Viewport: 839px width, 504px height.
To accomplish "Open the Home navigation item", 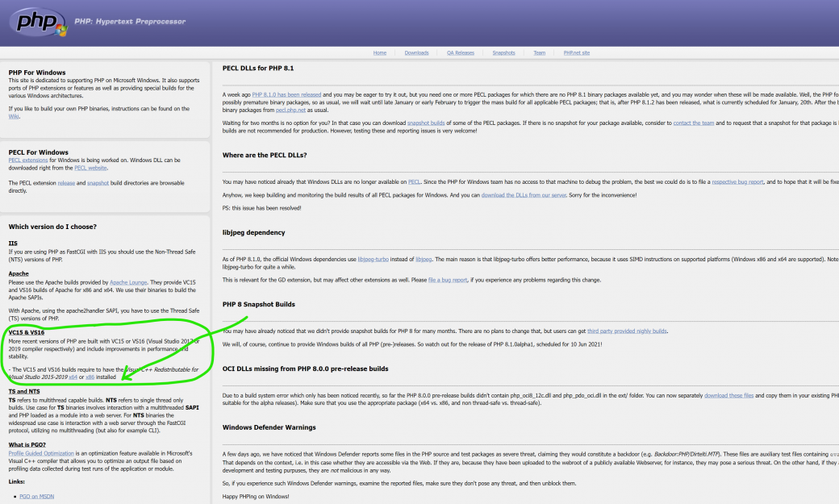I will point(379,52).
